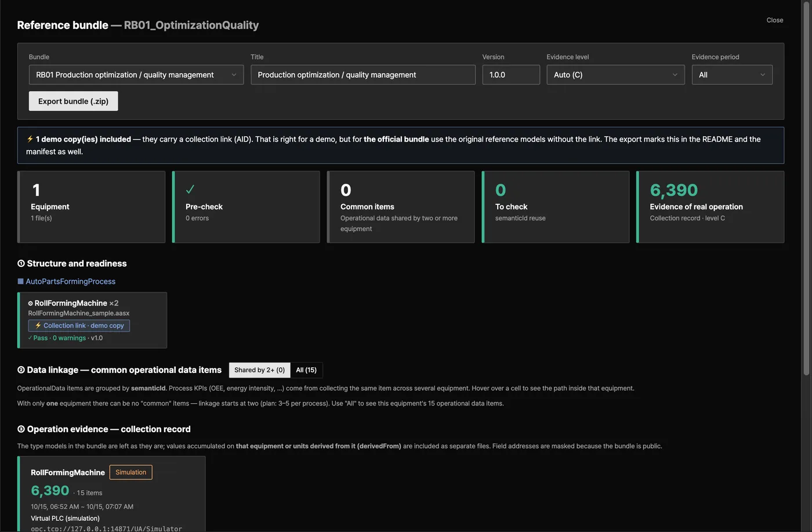Click the lightning icon in the demo copy banner
This screenshot has height=532, width=812.
click(30, 139)
